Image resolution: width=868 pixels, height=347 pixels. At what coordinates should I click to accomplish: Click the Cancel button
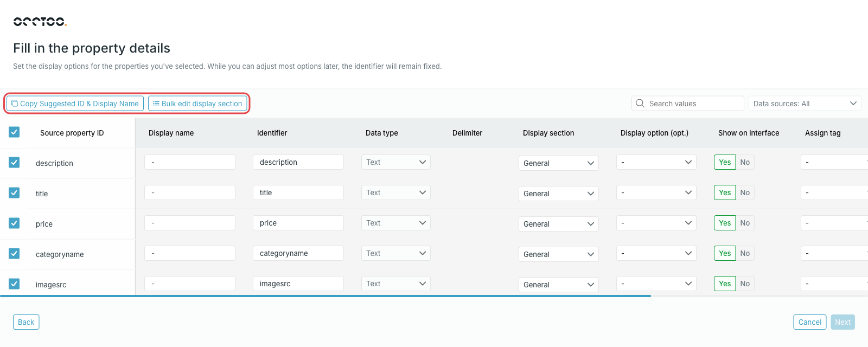[x=809, y=322]
